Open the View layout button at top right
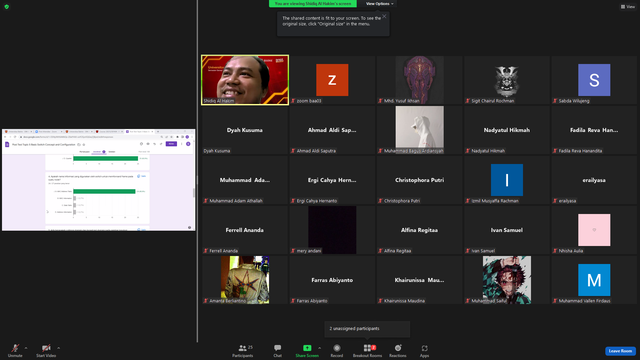640x360 pixels. coord(628,7)
